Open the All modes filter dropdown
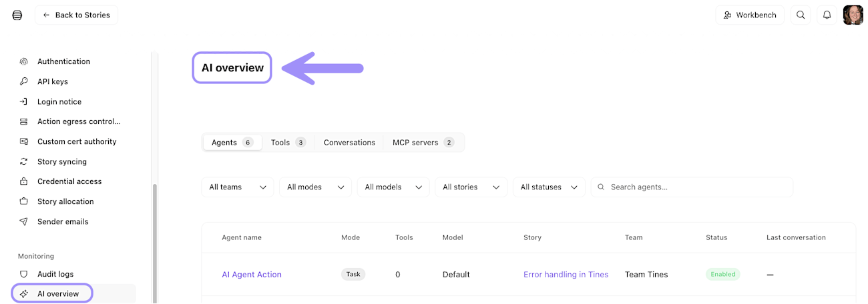Screen dimensions: 868x304 pyautogui.click(x=315, y=187)
